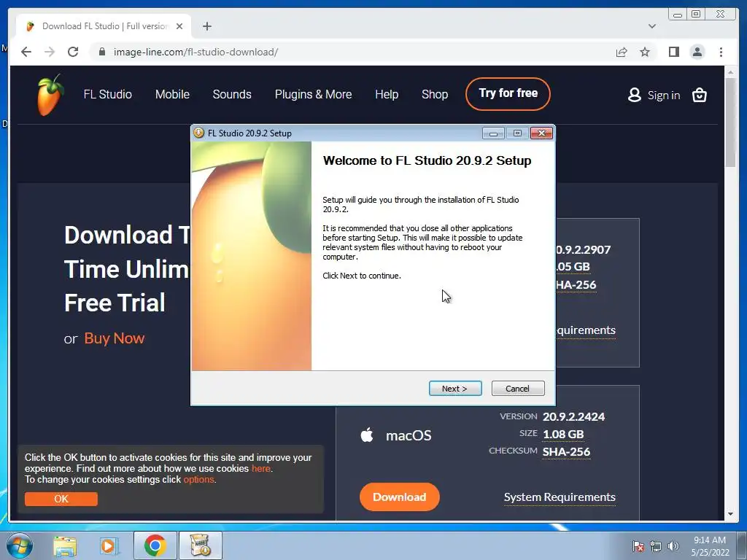Click network tray icon

[656, 546]
